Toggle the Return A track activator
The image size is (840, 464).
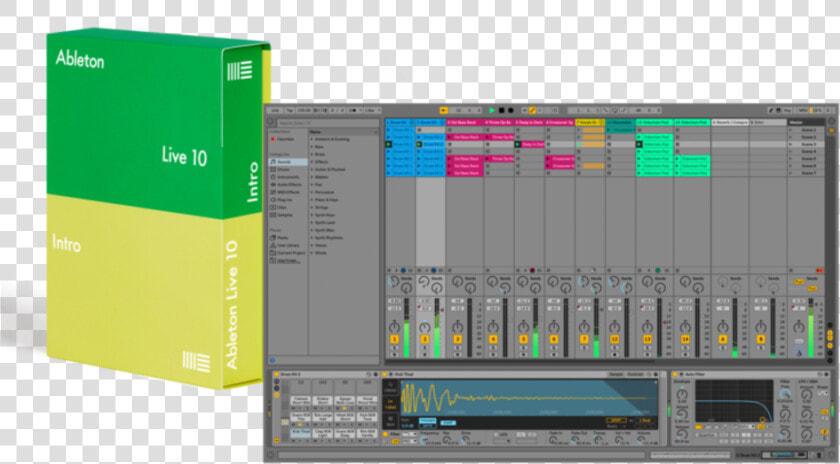(723, 339)
